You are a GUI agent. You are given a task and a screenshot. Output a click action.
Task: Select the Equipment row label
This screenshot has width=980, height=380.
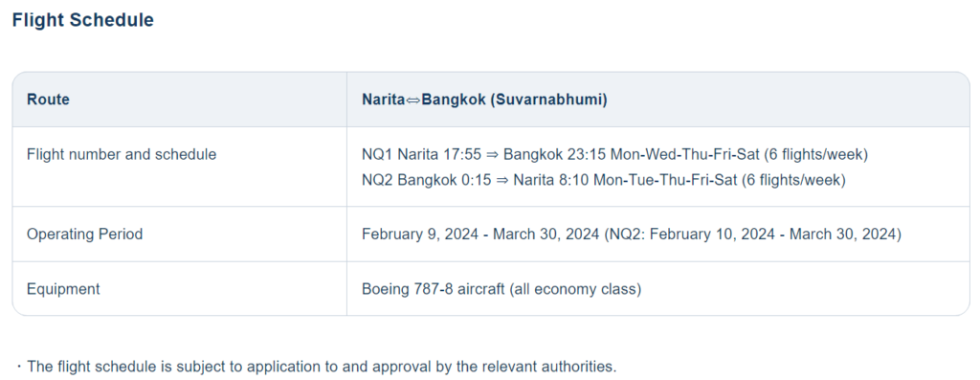coord(63,289)
